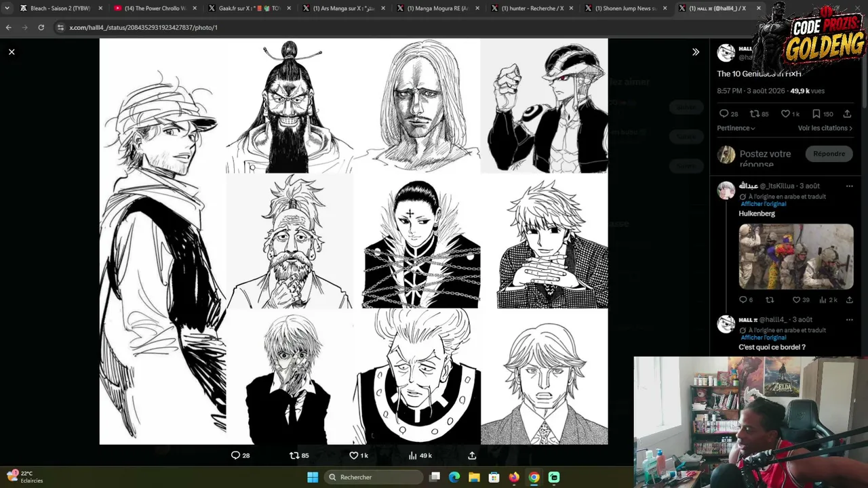868x488 pixels.
Task: Open the tab search dropdown arrow
Action: (7, 8)
